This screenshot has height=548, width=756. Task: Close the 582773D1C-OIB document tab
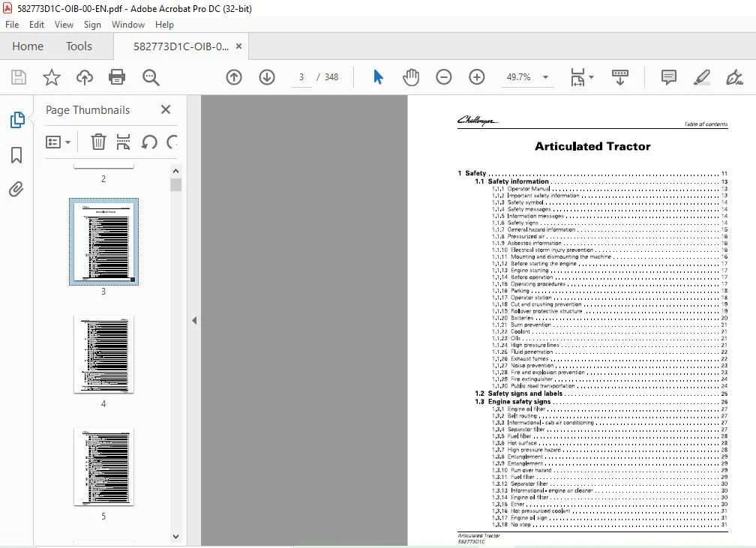[x=238, y=46]
